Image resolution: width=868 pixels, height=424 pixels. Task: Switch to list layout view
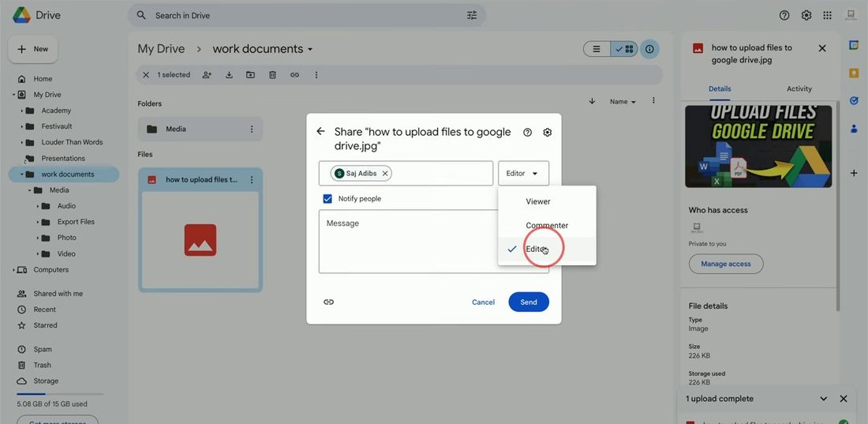point(597,49)
